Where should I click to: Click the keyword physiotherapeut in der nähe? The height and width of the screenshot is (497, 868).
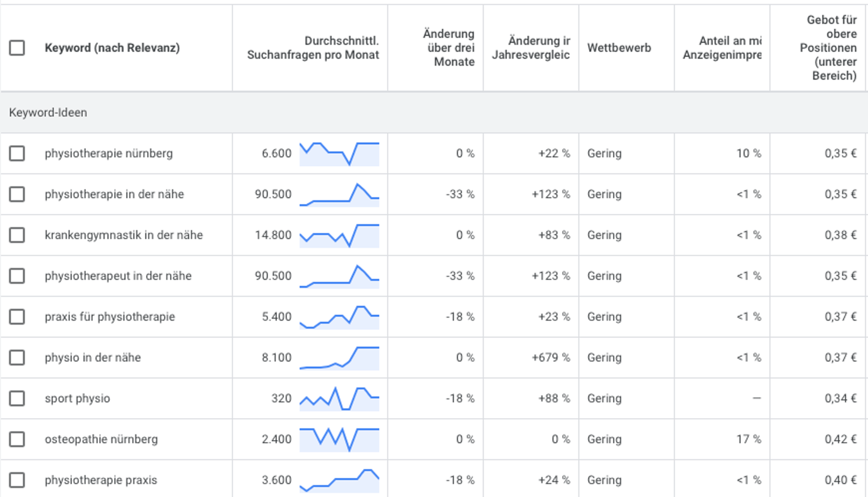tap(118, 276)
